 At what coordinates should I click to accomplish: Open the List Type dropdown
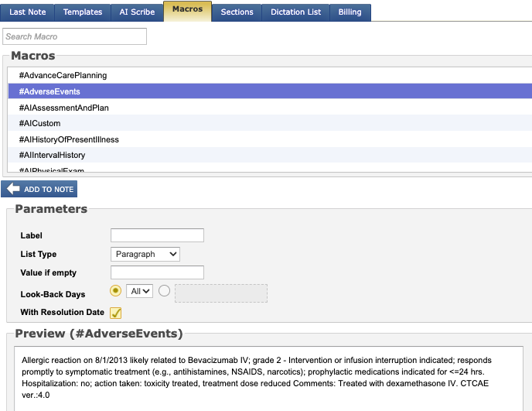145,254
